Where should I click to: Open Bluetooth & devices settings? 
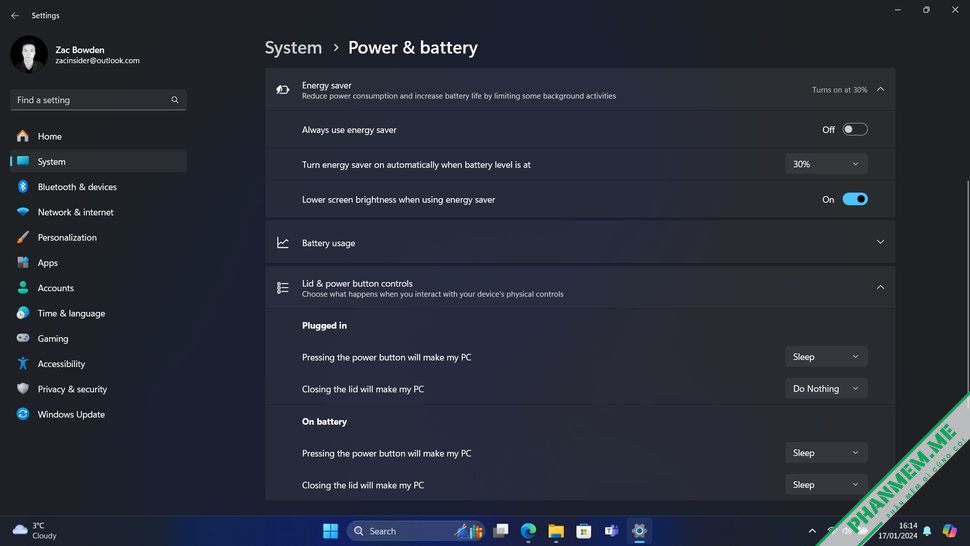(98, 187)
